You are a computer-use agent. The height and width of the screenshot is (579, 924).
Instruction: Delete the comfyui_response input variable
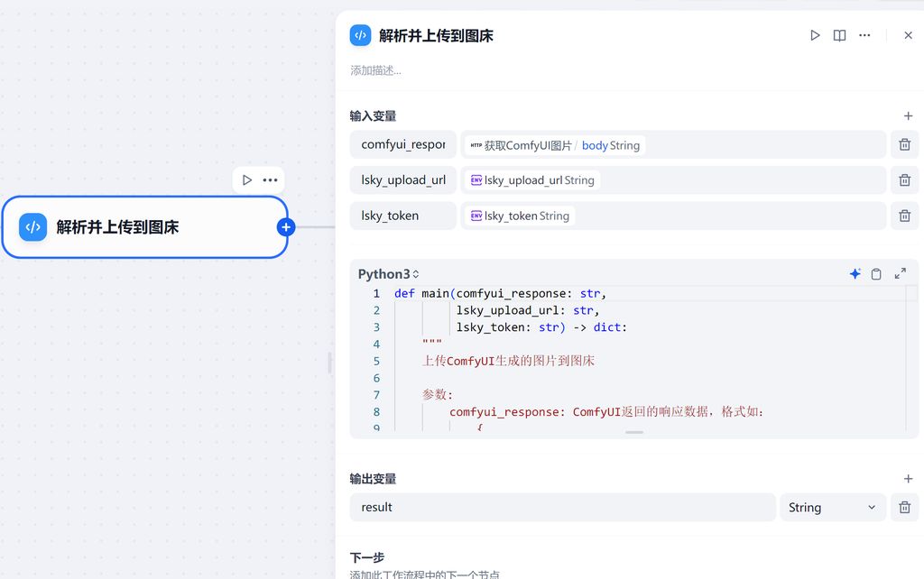click(904, 144)
